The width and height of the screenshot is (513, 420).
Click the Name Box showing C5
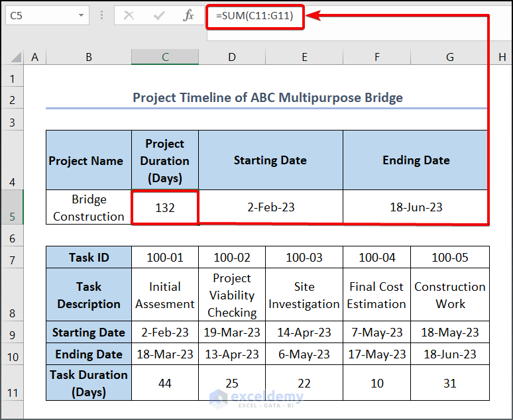coord(48,15)
